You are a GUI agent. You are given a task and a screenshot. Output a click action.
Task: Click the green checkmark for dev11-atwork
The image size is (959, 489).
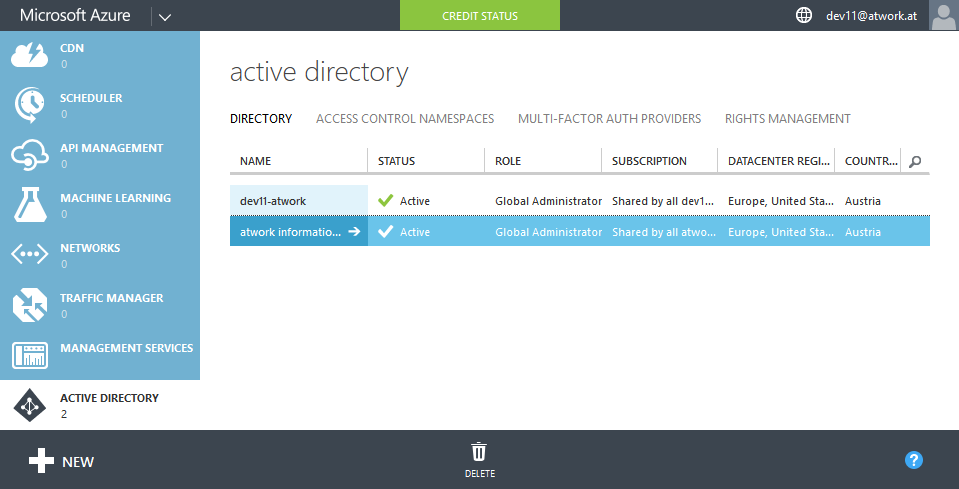point(385,200)
